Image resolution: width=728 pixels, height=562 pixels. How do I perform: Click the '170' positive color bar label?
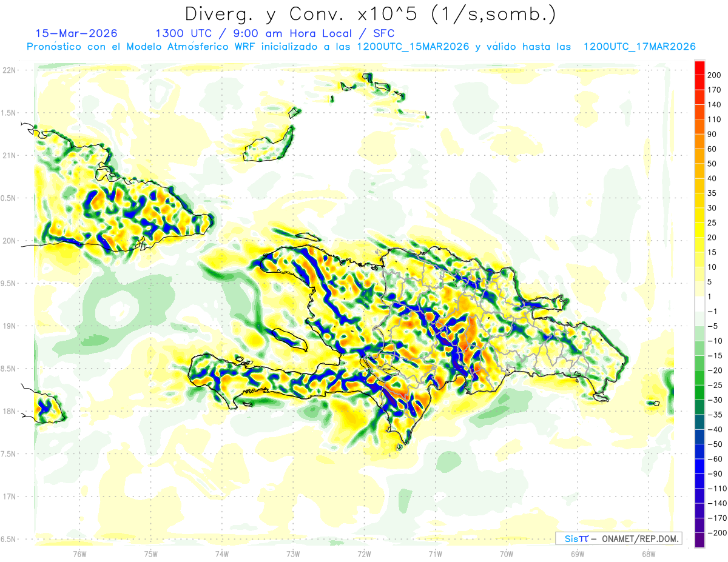[715, 90]
